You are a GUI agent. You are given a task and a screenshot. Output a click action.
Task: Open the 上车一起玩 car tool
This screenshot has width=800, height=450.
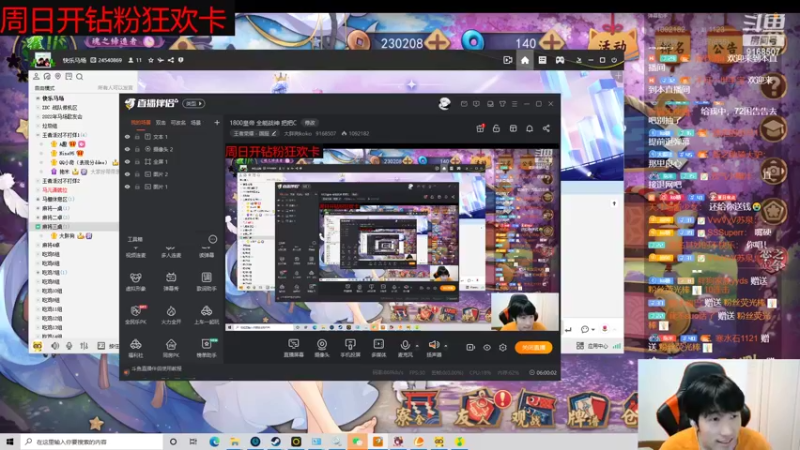tap(206, 315)
